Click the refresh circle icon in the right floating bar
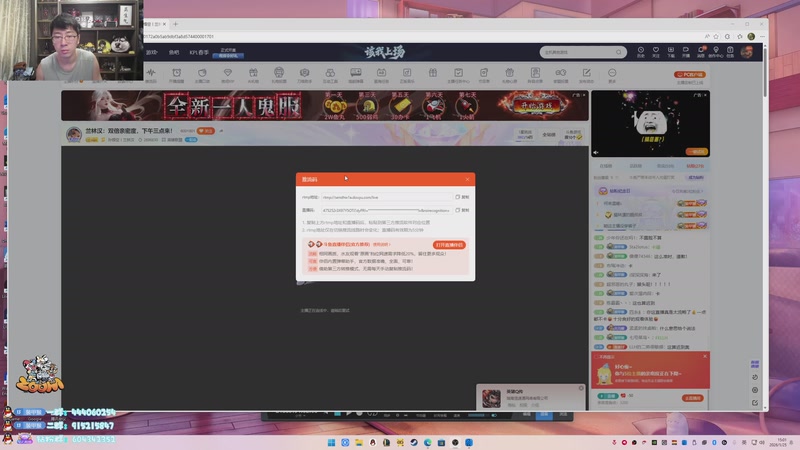This screenshot has width=800, height=450. point(755,377)
